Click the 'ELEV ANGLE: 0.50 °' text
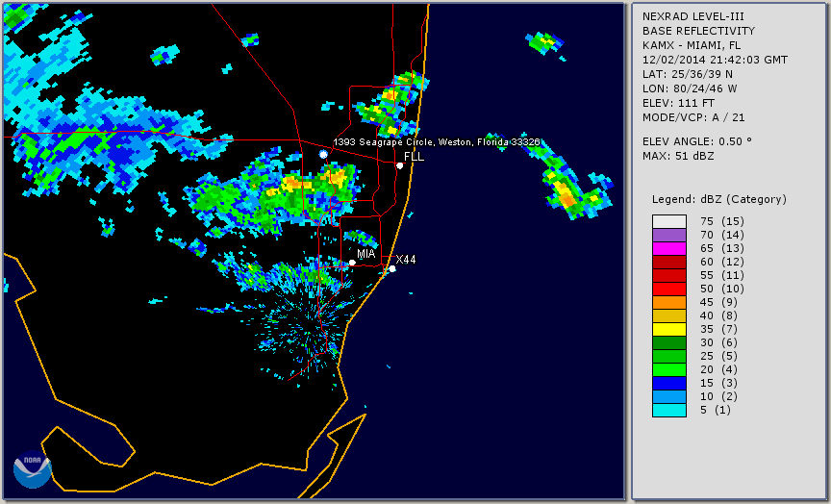This screenshot has width=831, height=504. pos(697,141)
